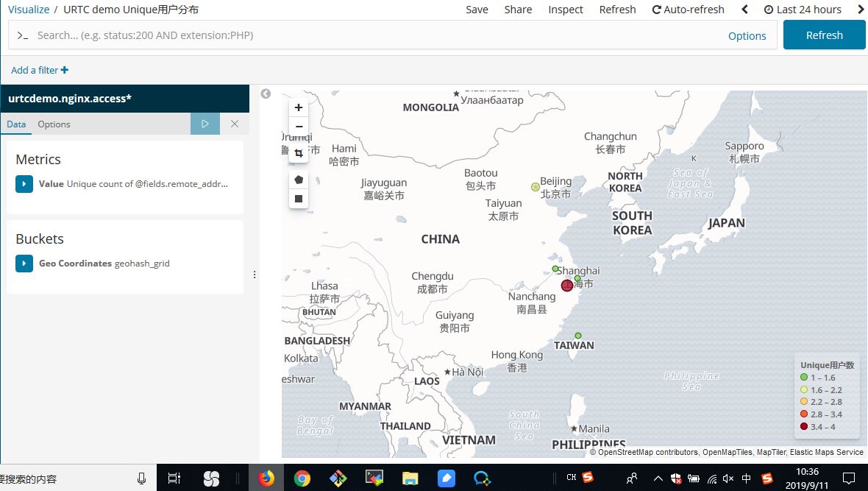868x491 pixels.
Task: Open search bar Options
Action: click(x=747, y=35)
